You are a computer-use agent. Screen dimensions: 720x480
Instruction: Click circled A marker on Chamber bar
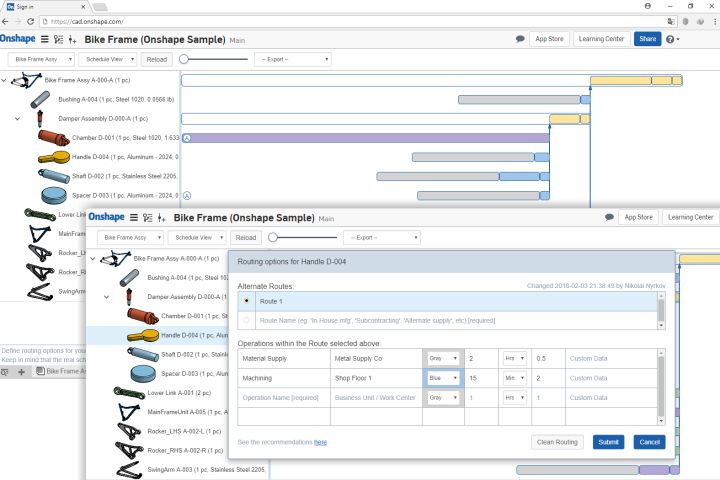(x=187, y=138)
